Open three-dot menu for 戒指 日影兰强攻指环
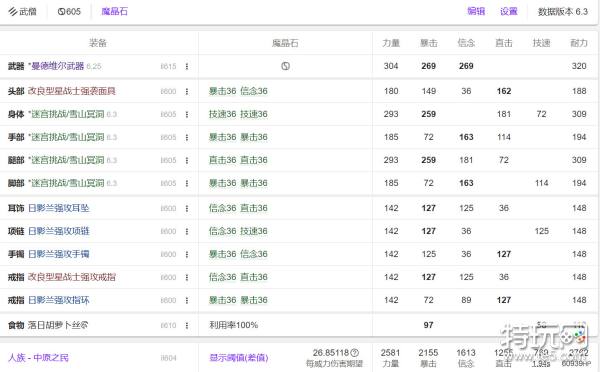 (x=187, y=300)
